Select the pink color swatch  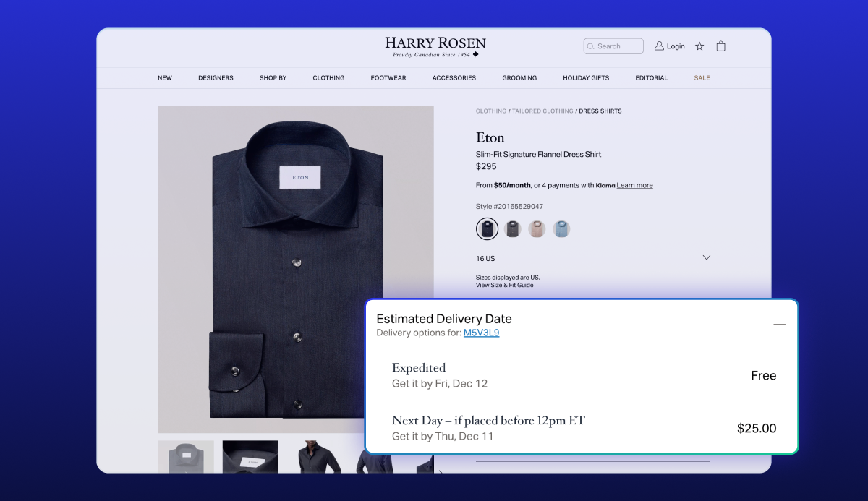click(x=537, y=229)
